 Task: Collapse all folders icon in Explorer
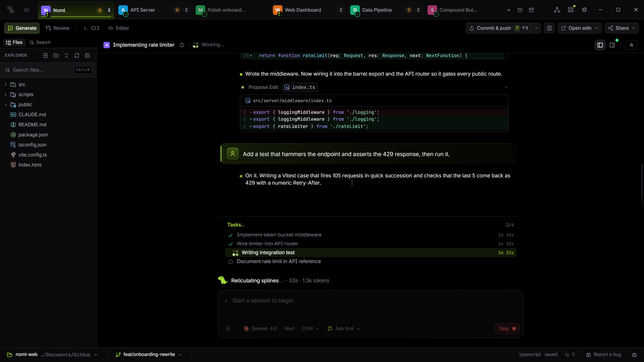66,56
